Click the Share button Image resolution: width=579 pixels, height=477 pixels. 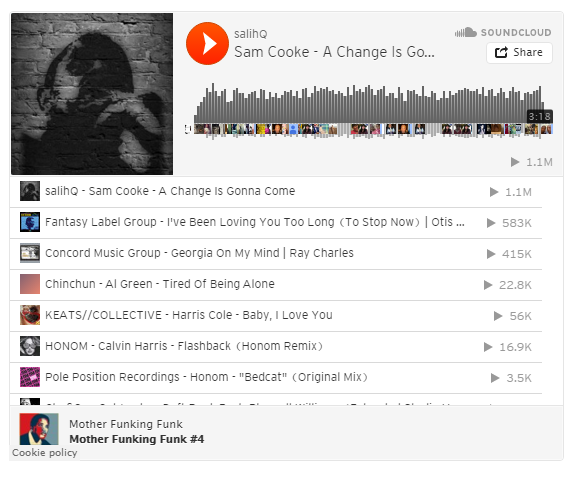point(519,53)
